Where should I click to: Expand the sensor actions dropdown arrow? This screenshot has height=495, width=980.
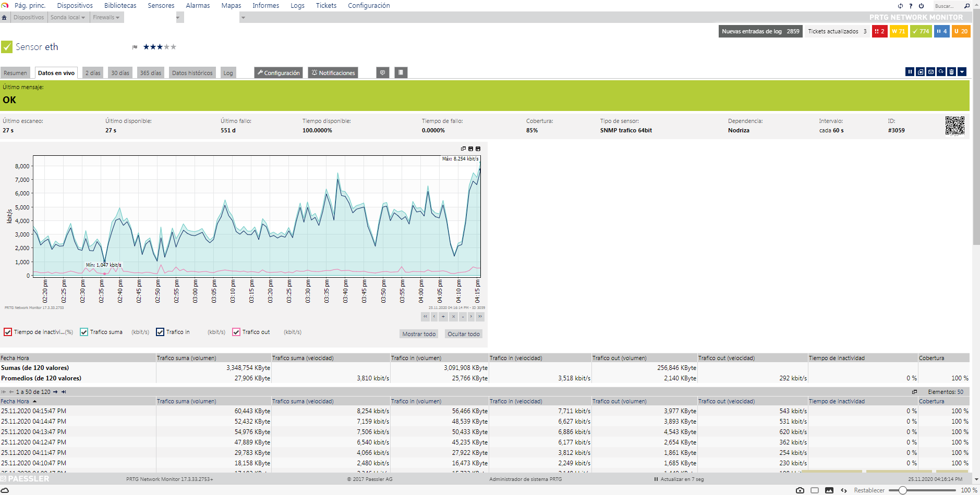[x=962, y=72]
